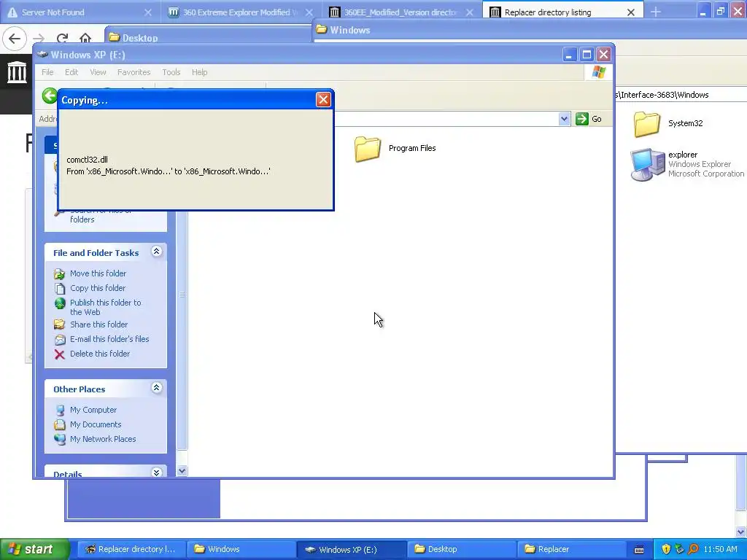The image size is (747, 560).
Task: Open My Network Places link
Action: 103,439
